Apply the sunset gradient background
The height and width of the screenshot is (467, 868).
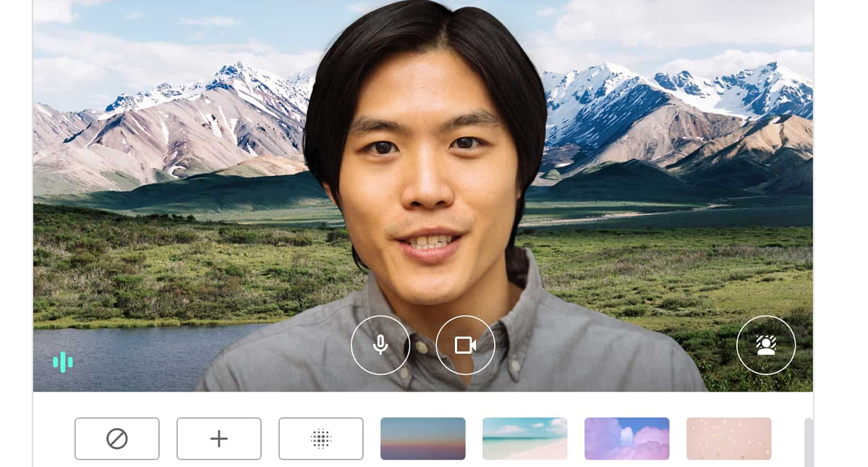[423, 439]
